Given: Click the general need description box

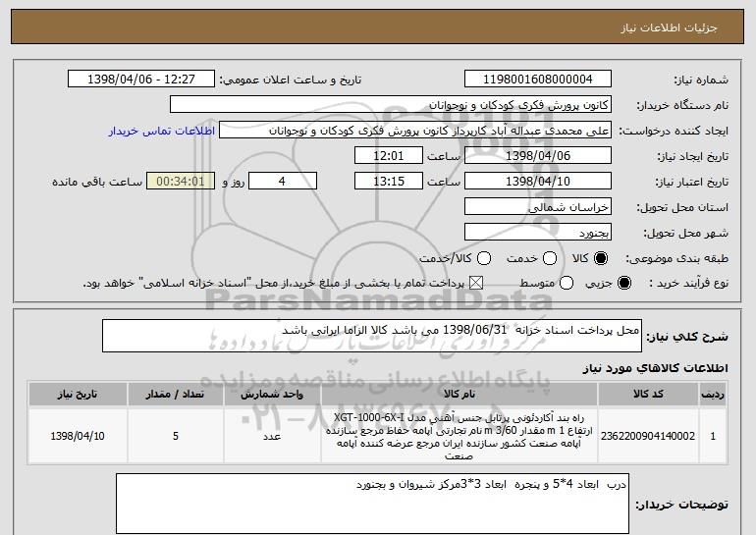Looking at the screenshot, I should tap(372, 336).
